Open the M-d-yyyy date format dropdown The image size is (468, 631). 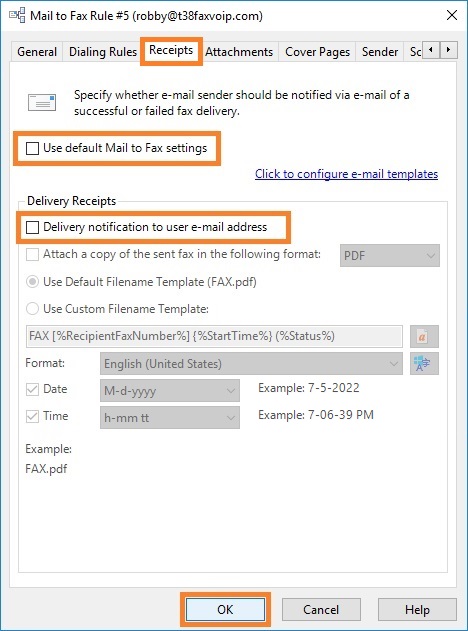point(170,391)
